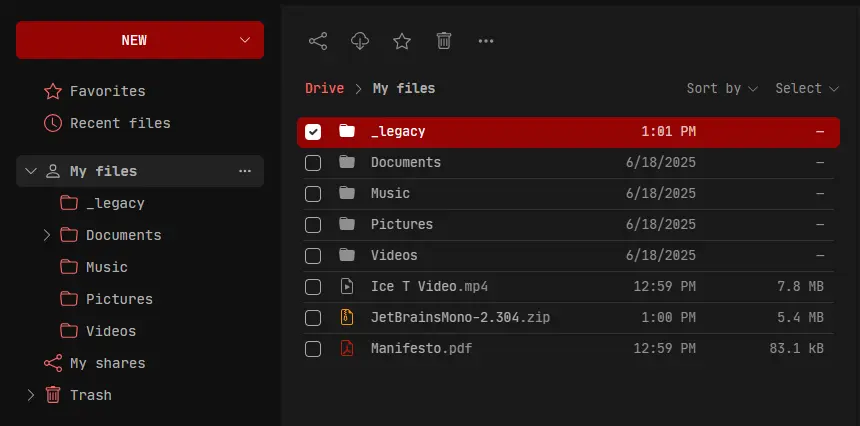This screenshot has width=860, height=426.
Task: Click the three-dot menu beside My files
Action: (245, 171)
